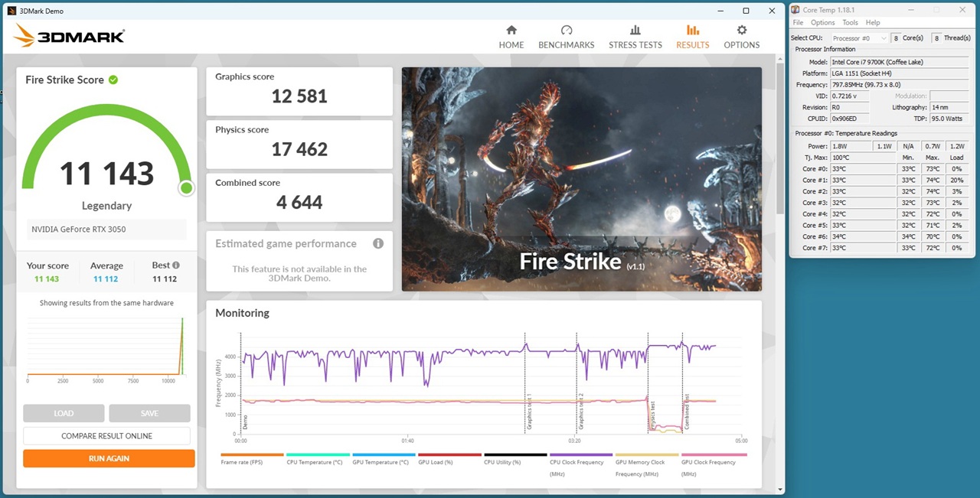Open the HOME tab icon
The width and height of the screenshot is (980, 498).
(511, 30)
